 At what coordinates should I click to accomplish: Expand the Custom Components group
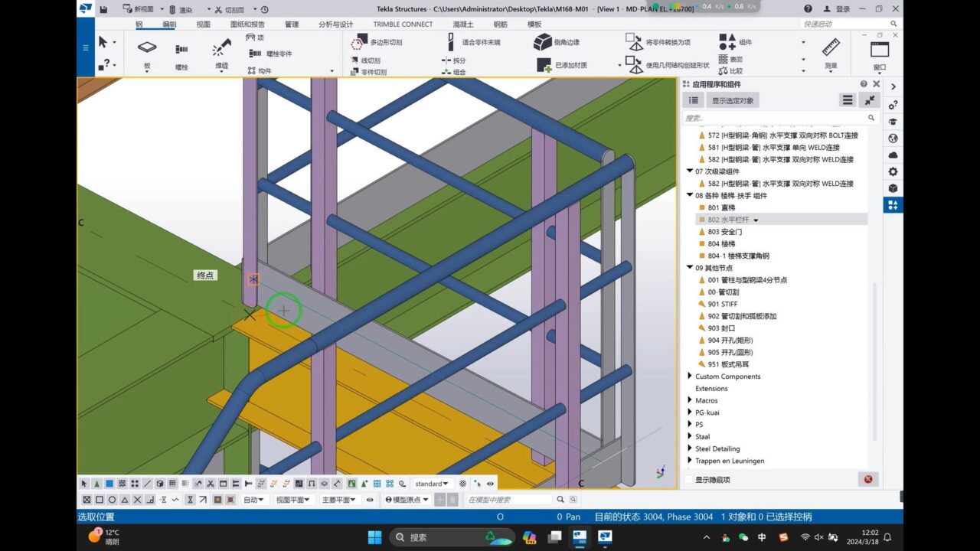(689, 377)
